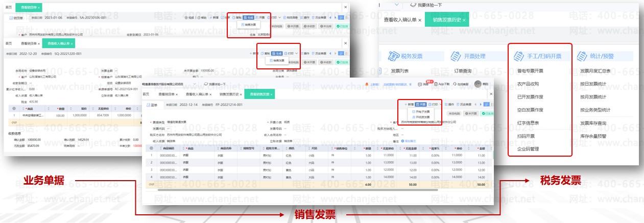Open 消息 messages icon with 99+ badge
This screenshot has width=644, height=223.
click(423, 84)
